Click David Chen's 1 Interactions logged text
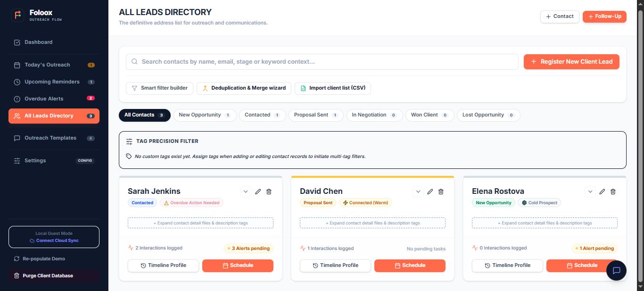 pos(330,249)
